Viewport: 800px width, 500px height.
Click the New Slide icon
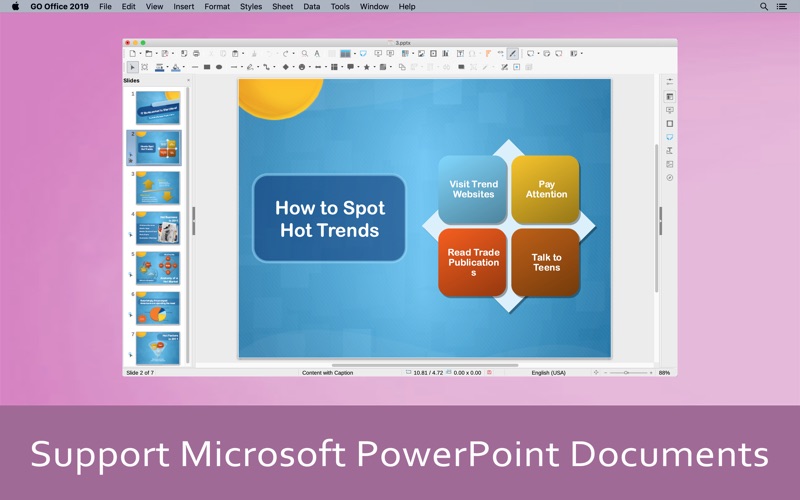point(531,53)
